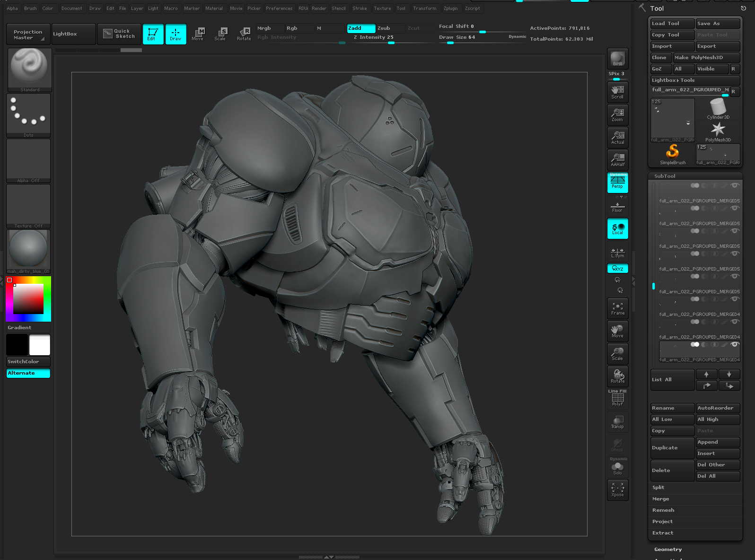Screen dimensions: 755x560
Task: Select PolyMesh3D star tool icon
Action: [718, 131]
